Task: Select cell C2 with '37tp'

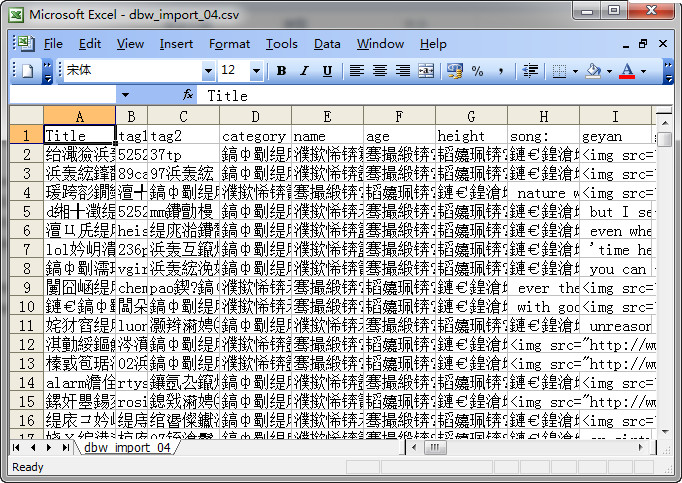Action: point(184,155)
